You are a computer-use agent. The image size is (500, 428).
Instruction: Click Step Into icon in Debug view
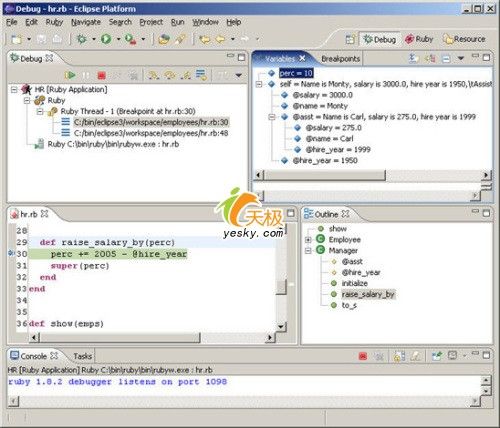(154, 76)
